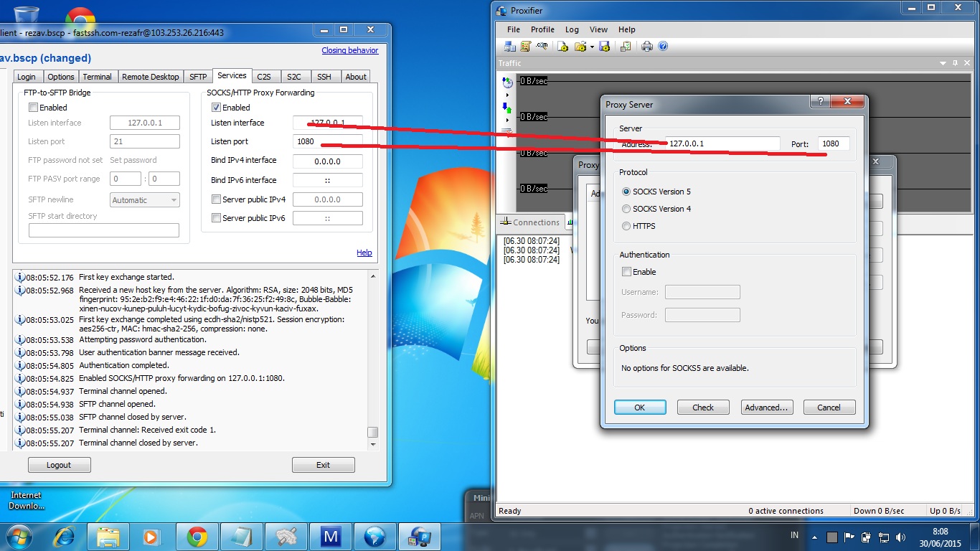This screenshot has height=551, width=980.
Task: Click the notepad taskbar icon
Action: pyautogui.click(x=241, y=536)
